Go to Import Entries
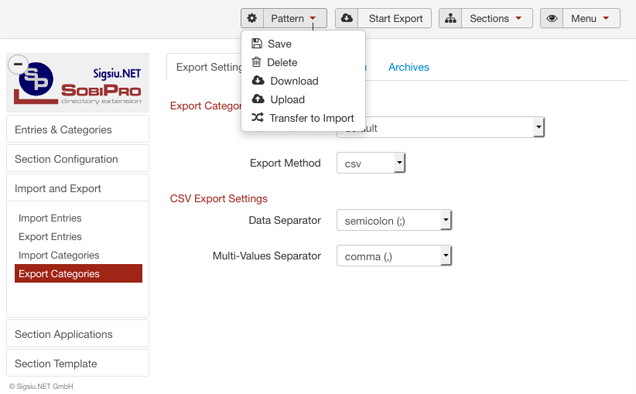This screenshot has height=394, width=636. [50, 218]
